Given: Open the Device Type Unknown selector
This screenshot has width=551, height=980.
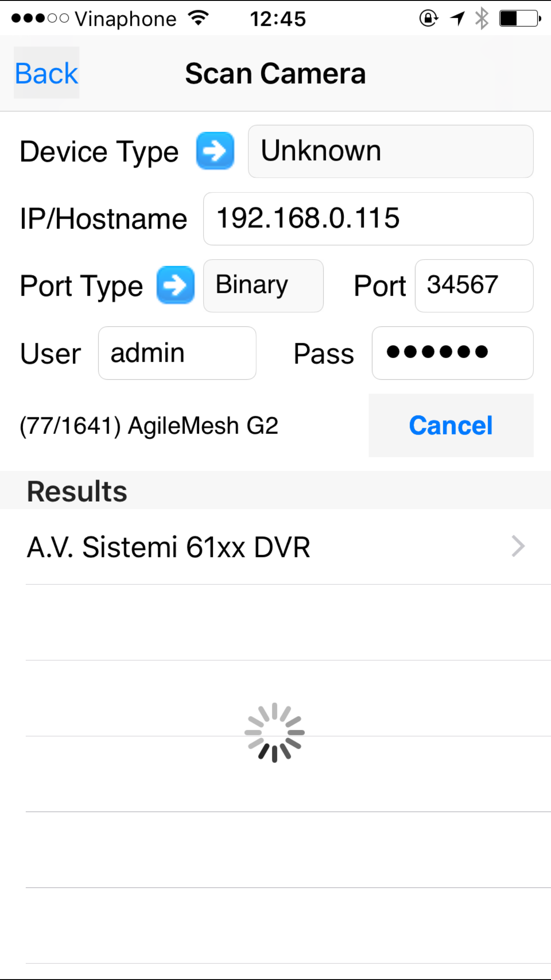Looking at the screenshot, I should [x=390, y=151].
